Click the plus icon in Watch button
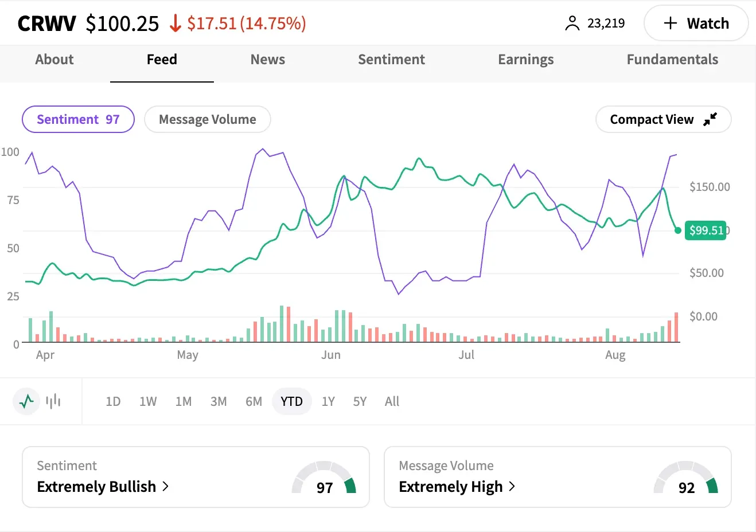The width and height of the screenshot is (756, 532). pos(670,24)
